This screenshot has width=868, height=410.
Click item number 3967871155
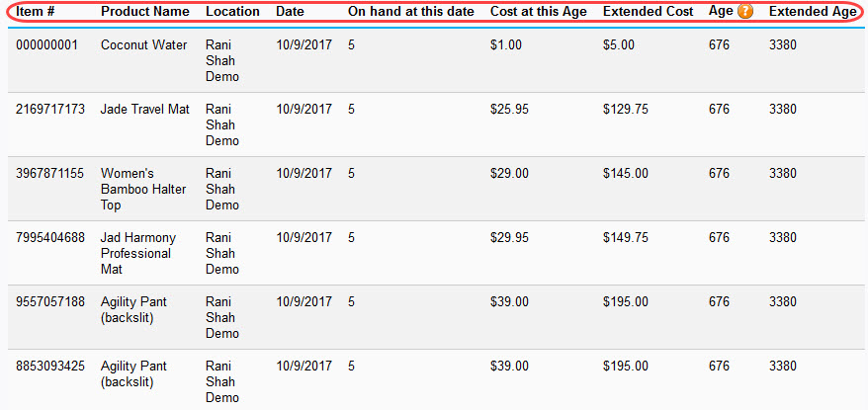click(x=50, y=174)
